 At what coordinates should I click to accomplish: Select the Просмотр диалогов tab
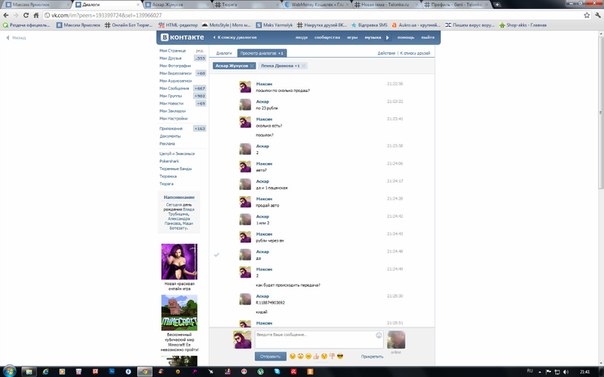click(x=262, y=53)
